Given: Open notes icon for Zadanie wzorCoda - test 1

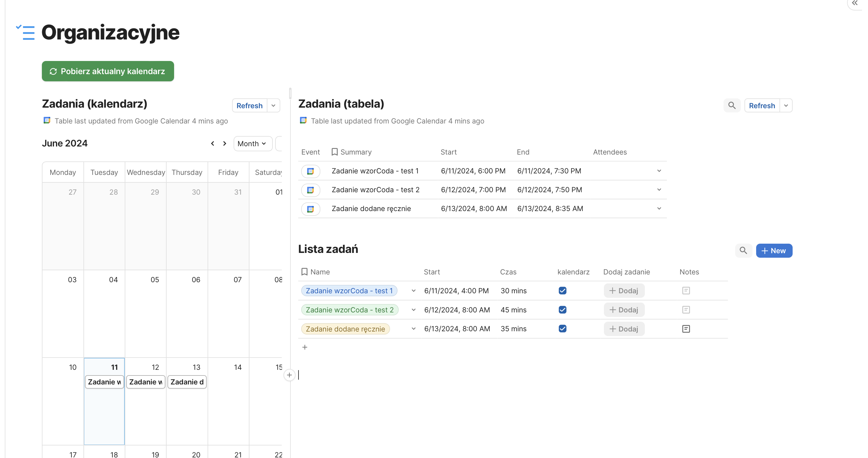Looking at the screenshot, I should 686,291.
